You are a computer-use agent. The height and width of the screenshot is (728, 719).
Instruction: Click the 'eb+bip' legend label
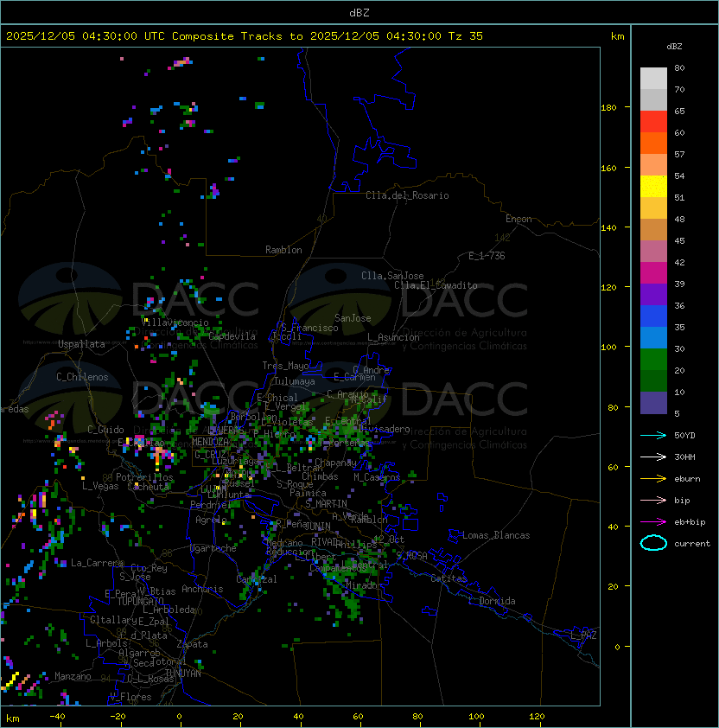[690, 522]
